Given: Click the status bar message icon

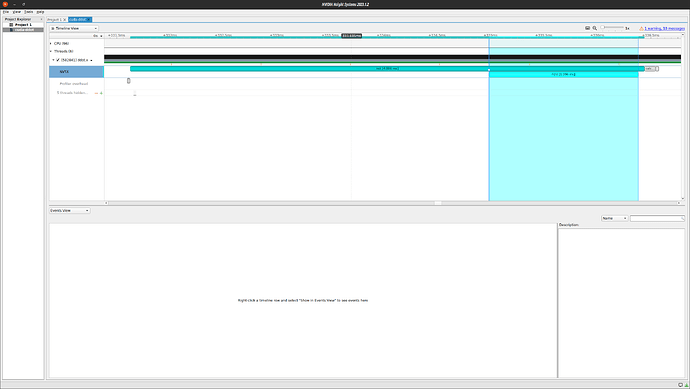Looking at the screenshot, I should pos(680,385).
